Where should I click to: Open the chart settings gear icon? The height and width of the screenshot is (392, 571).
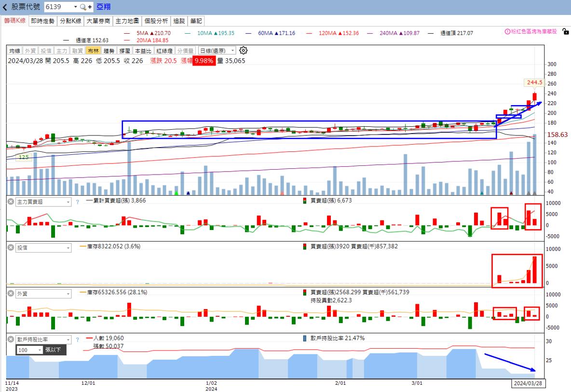[244, 50]
